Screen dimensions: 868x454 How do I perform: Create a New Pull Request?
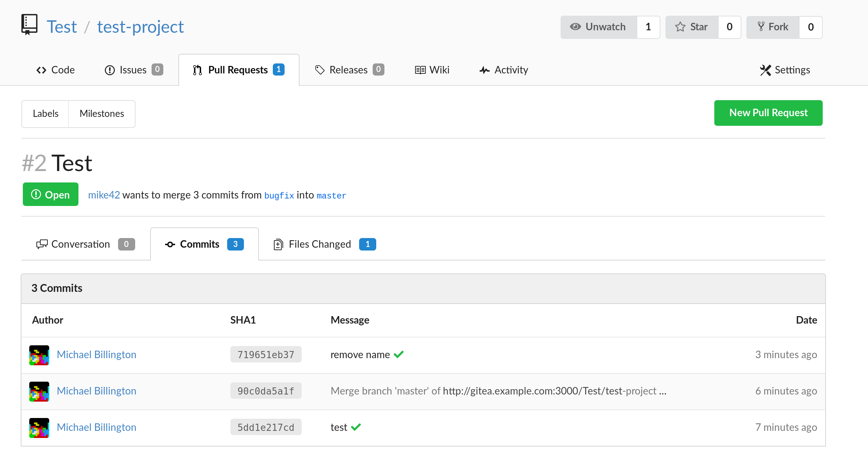[x=768, y=113]
